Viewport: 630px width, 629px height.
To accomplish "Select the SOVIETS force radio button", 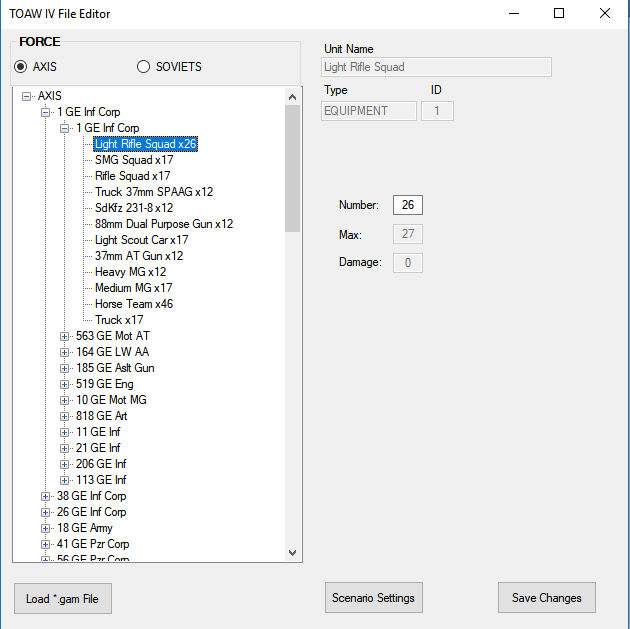I will pyautogui.click(x=143, y=66).
